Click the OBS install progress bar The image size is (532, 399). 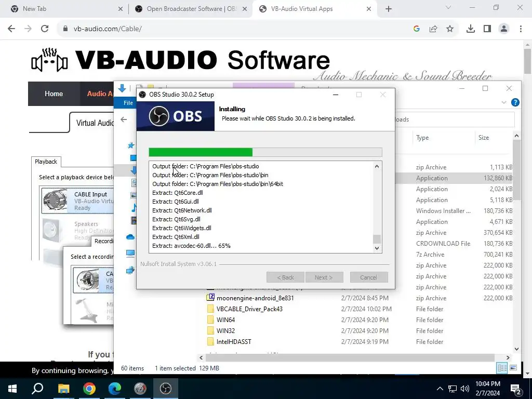pos(265,152)
